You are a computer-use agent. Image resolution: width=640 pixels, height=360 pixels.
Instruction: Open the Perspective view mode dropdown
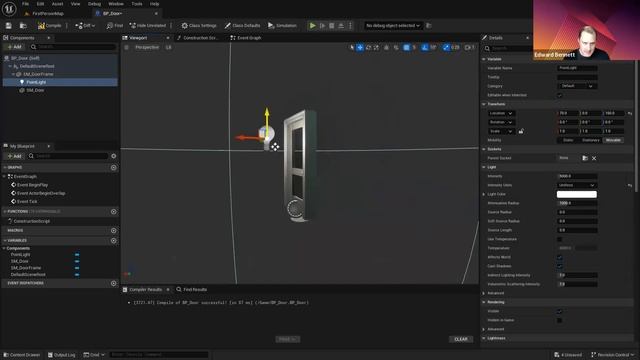click(147, 47)
